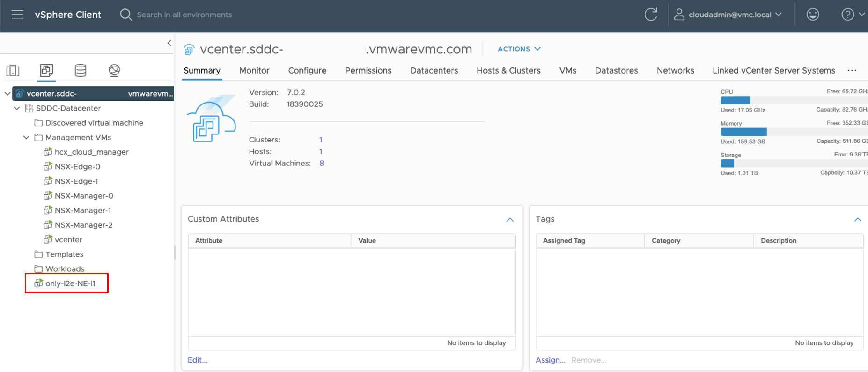Click the NSX-Manager-2 VM icon
The image size is (868, 372).
48,225
